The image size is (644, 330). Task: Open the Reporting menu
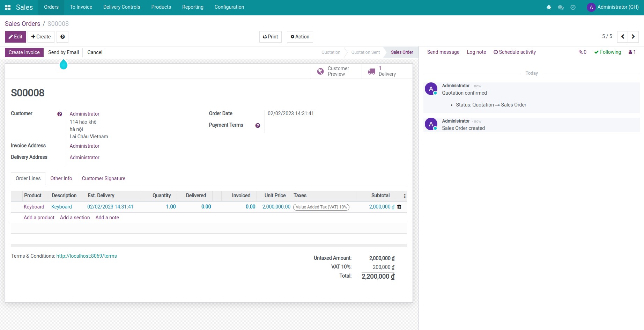coord(192,7)
